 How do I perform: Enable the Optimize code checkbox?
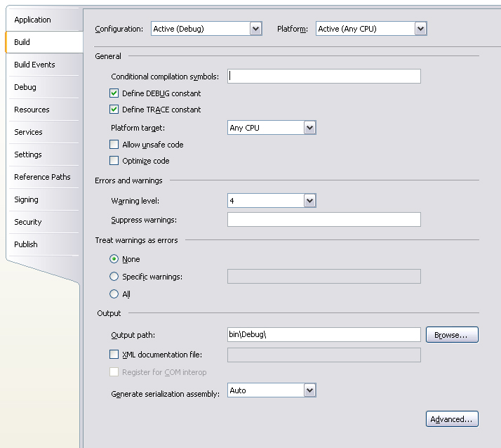tap(114, 161)
